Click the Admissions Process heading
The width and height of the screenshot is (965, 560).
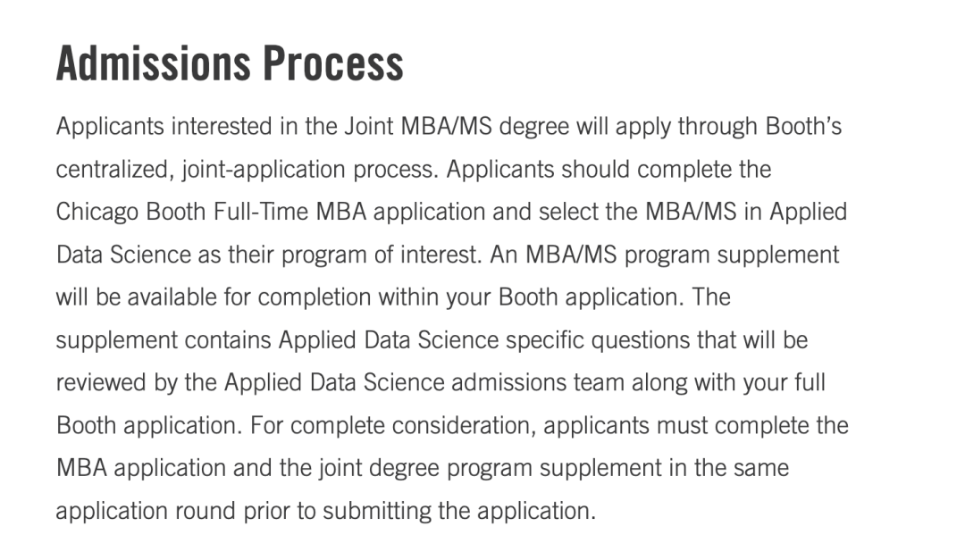[230, 63]
